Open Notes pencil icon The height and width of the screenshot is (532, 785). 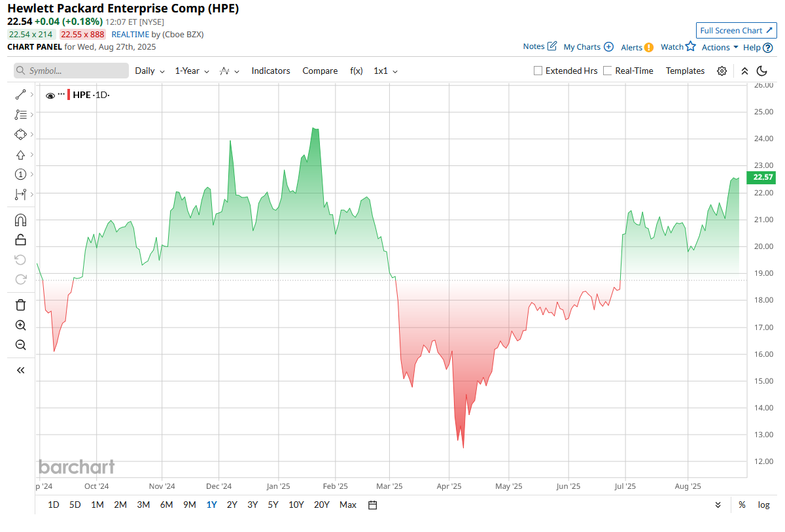pos(552,46)
